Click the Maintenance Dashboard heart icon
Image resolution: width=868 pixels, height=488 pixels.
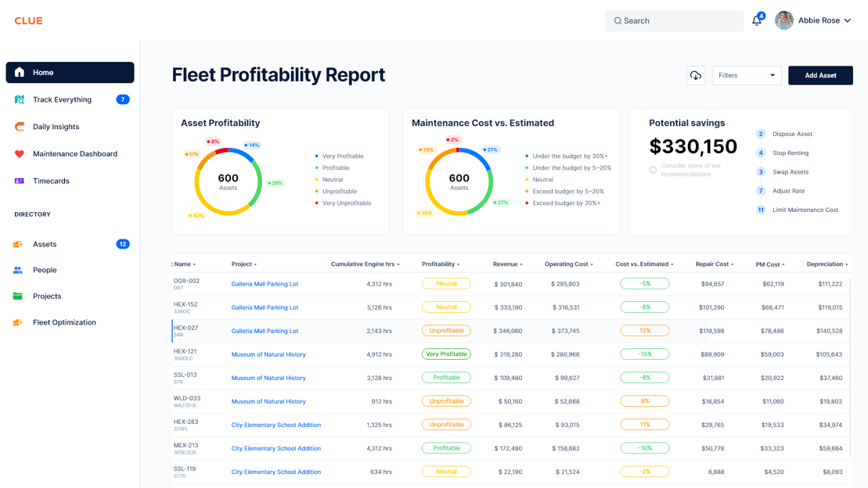pyautogui.click(x=18, y=153)
